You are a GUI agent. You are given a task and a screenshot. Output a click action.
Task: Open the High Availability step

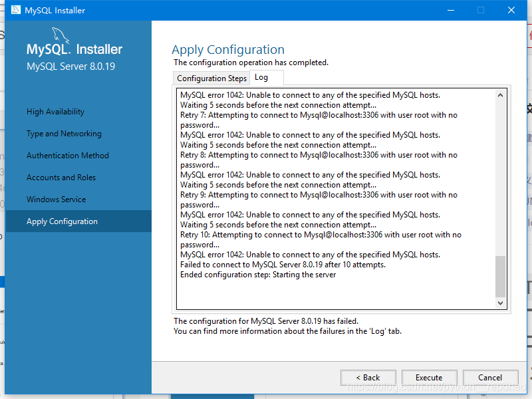point(56,112)
